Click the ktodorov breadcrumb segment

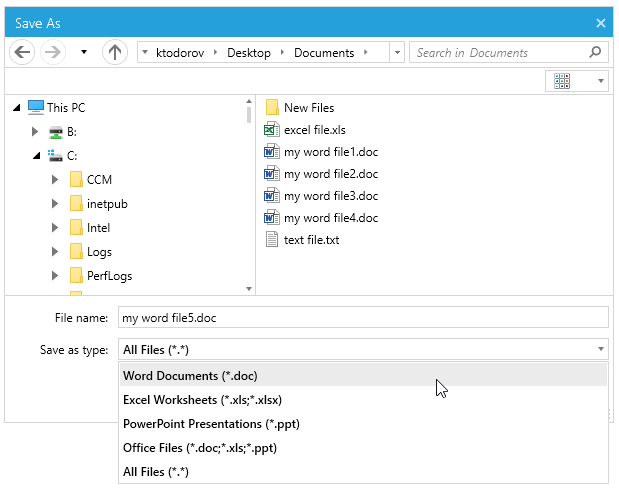click(x=180, y=53)
